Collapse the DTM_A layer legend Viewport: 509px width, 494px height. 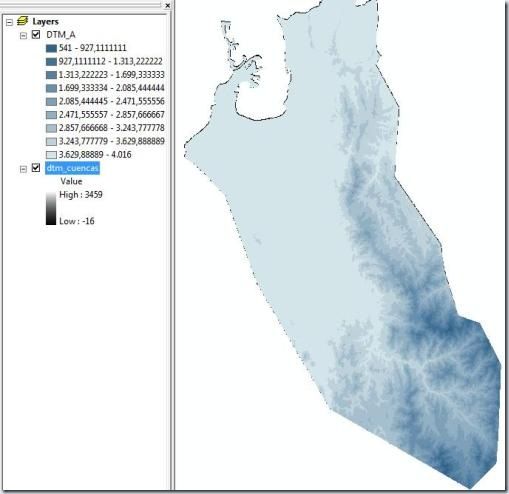pos(23,35)
